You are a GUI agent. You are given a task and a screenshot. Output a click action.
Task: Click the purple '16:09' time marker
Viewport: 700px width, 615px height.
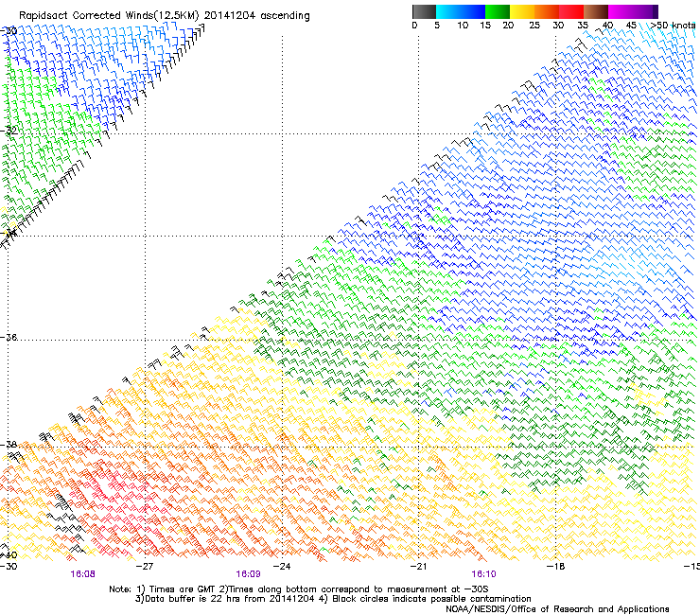248,574
